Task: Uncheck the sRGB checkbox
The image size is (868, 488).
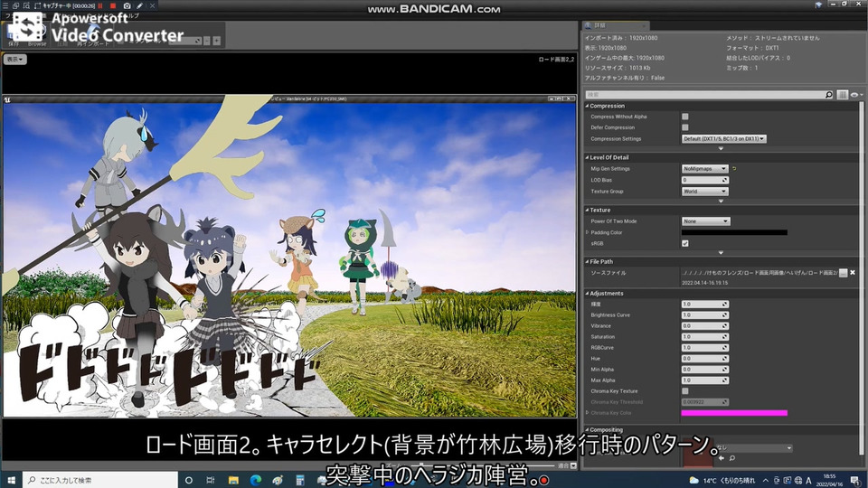Action: point(685,243)
